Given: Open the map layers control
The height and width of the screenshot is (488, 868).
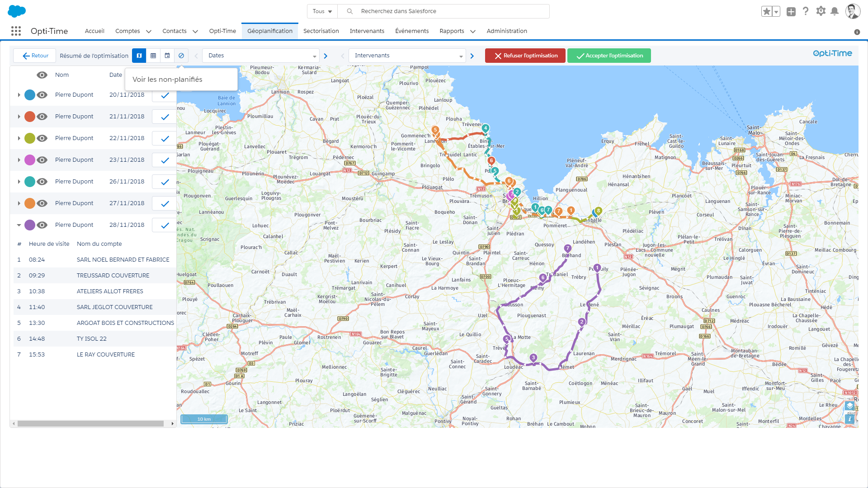Looking at the screenshot, I should [x=849, y=406].
